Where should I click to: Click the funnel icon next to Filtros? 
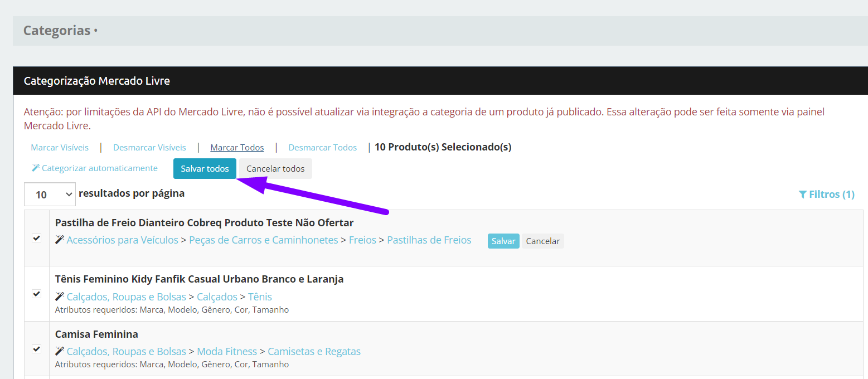(x=802, y=195)
